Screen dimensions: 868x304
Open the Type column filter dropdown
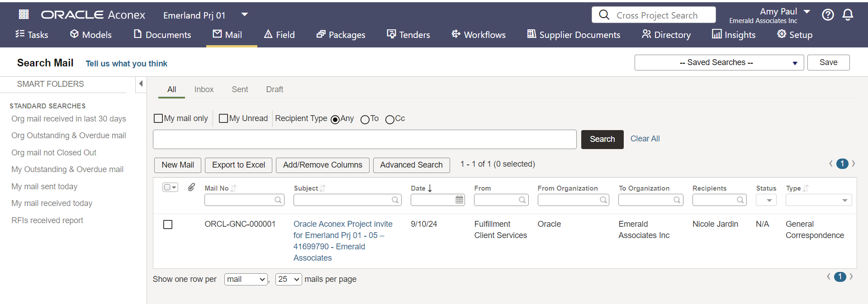(x=818, y=200)
